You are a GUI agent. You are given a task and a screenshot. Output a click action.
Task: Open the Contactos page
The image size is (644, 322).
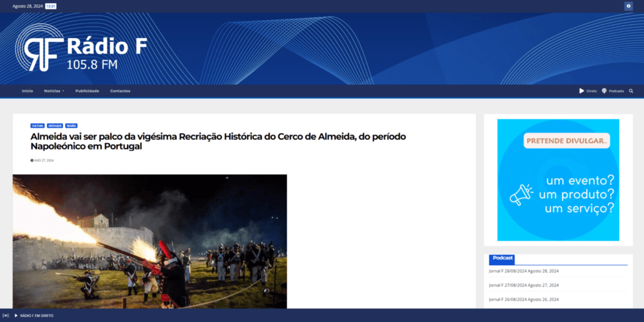click(120, 91)
